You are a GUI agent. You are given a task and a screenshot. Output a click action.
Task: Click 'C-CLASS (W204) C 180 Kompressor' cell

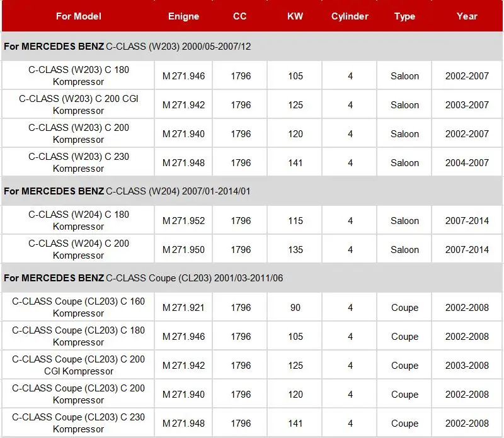click(78, 220)
